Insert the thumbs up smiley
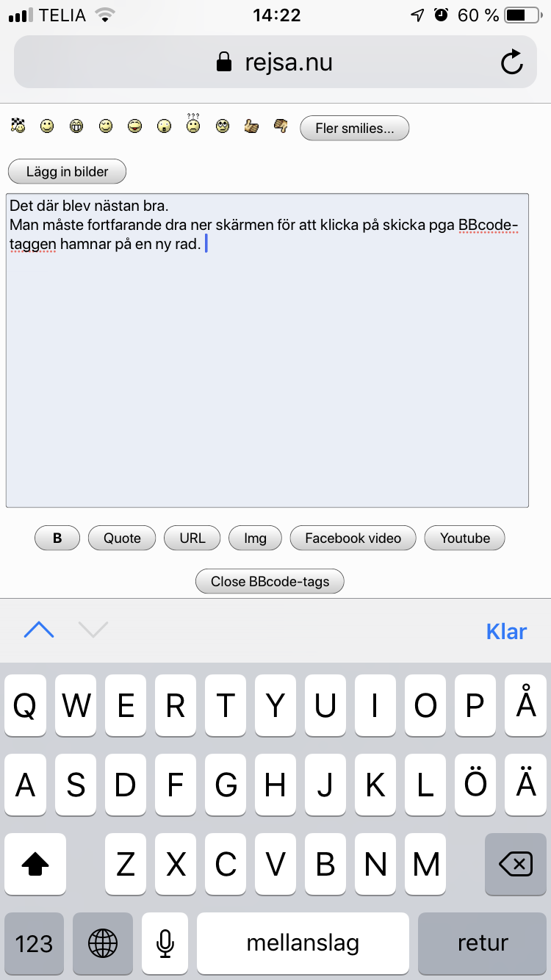Image resolution: width=551 pixels, height=980 pixels. 252,126
